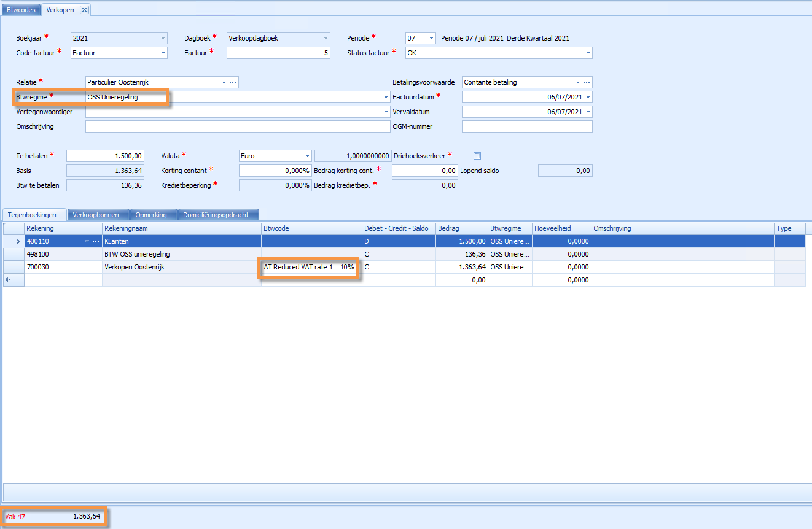Close the Verkopen tab

tap(85, 10)
